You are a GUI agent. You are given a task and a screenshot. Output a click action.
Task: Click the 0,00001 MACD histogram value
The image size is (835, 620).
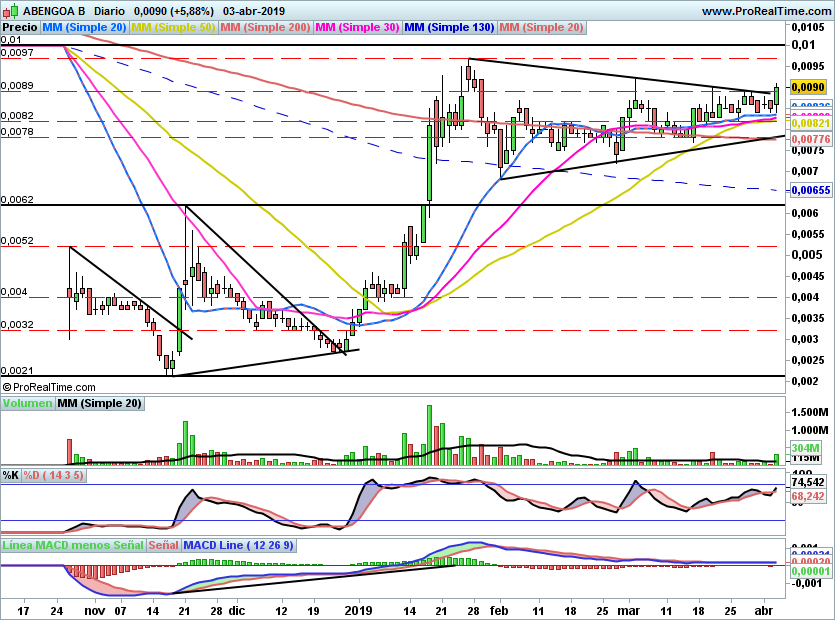[811, 571]
